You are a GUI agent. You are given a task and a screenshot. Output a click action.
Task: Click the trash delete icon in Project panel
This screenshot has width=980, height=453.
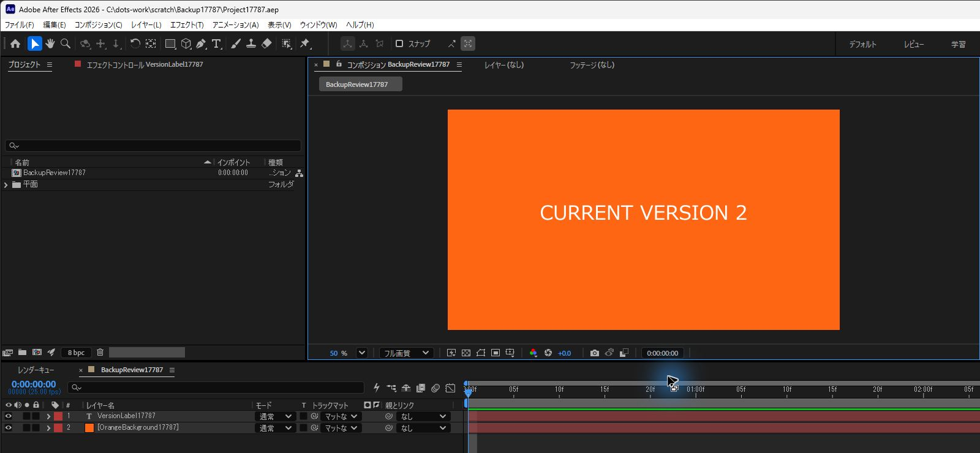pos(100,352)
